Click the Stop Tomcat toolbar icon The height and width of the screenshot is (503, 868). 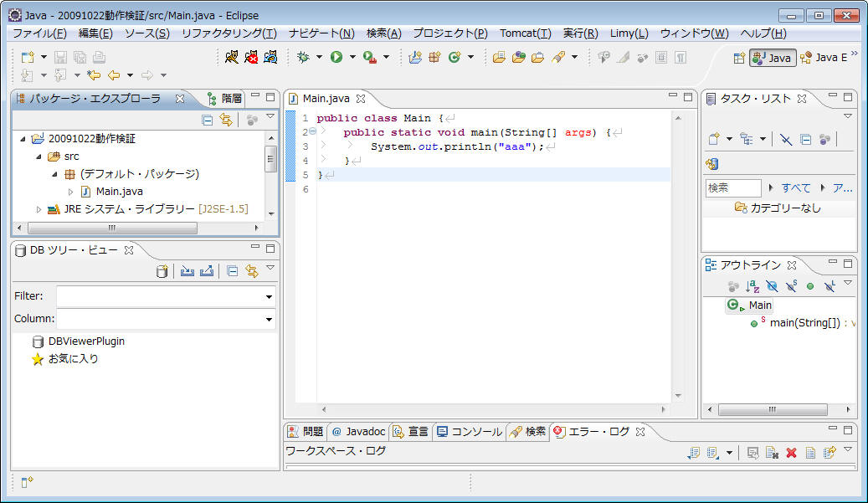tap(251, 57)
